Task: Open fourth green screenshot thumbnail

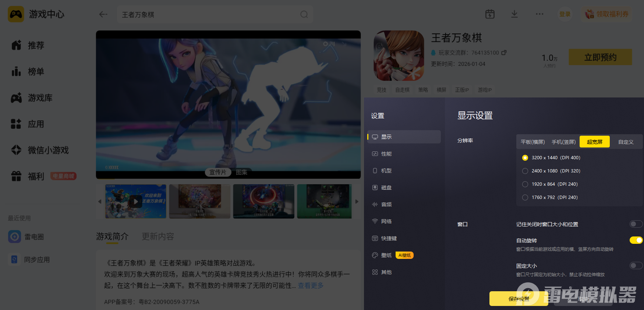Action: point(324,201)
